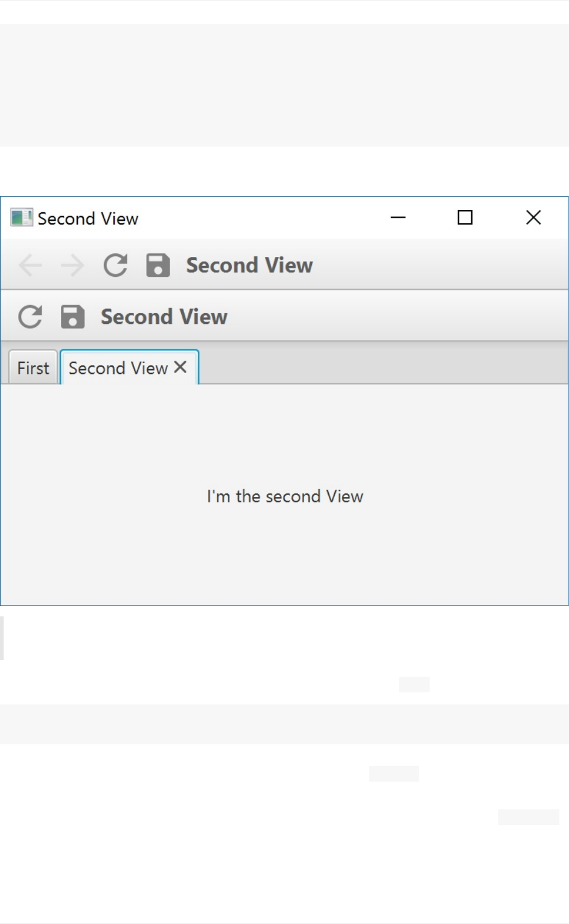Click the Second View heading in upper toolbar
569x924 pixels.
tap(249, 265)
